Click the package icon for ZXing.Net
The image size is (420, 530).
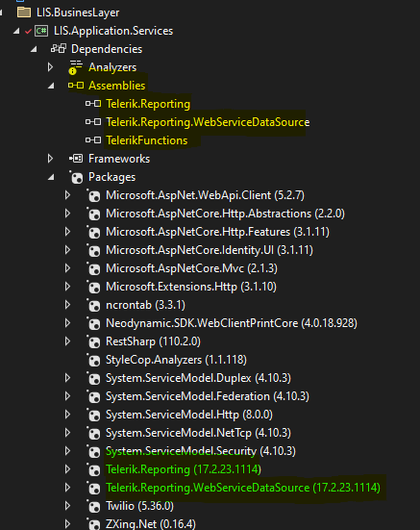[93, 524]
